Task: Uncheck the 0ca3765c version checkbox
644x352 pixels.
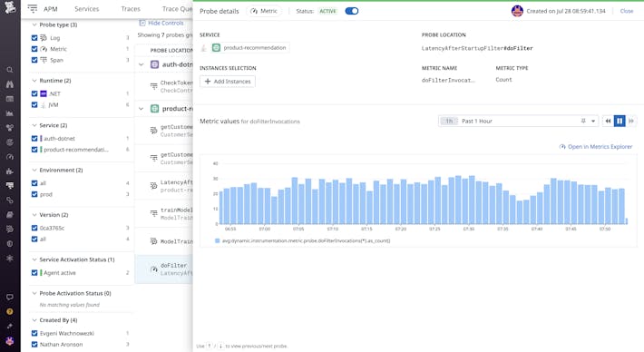Action: (34, 228)
